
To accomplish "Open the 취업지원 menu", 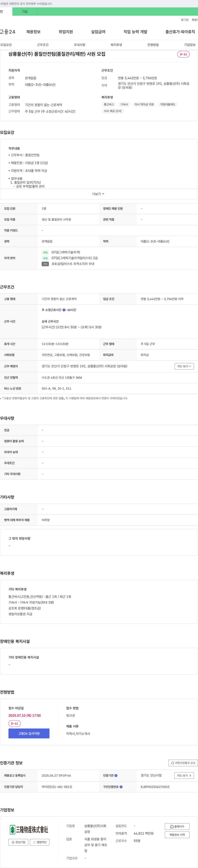I will (66, 32).
